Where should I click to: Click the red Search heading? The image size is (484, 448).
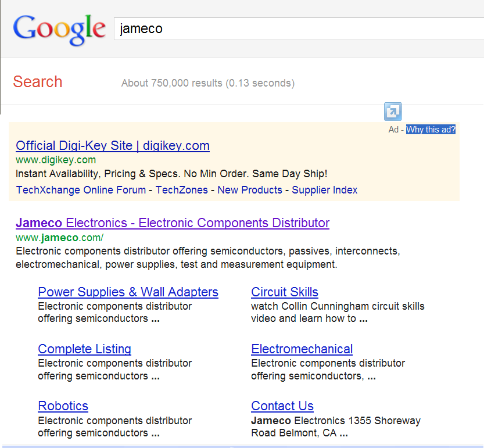point(38,82)
